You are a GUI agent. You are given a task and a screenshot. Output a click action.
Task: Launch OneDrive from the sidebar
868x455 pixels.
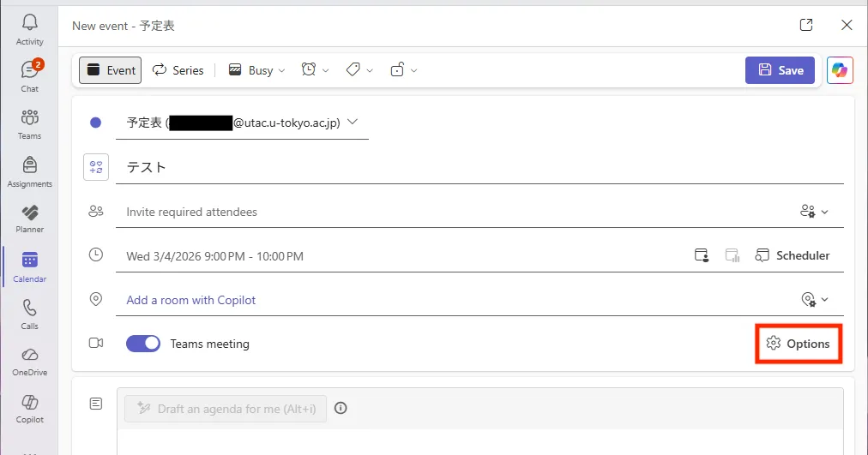tap(29, 361)
